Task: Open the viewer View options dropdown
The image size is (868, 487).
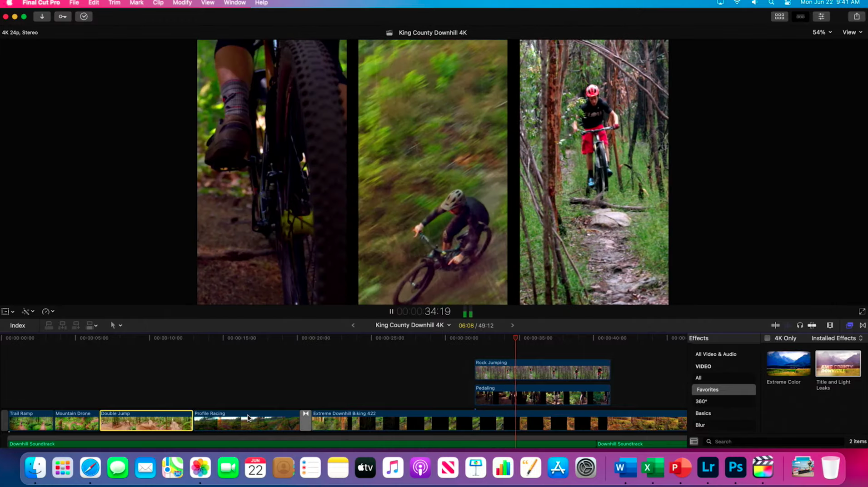Action: 852,32
